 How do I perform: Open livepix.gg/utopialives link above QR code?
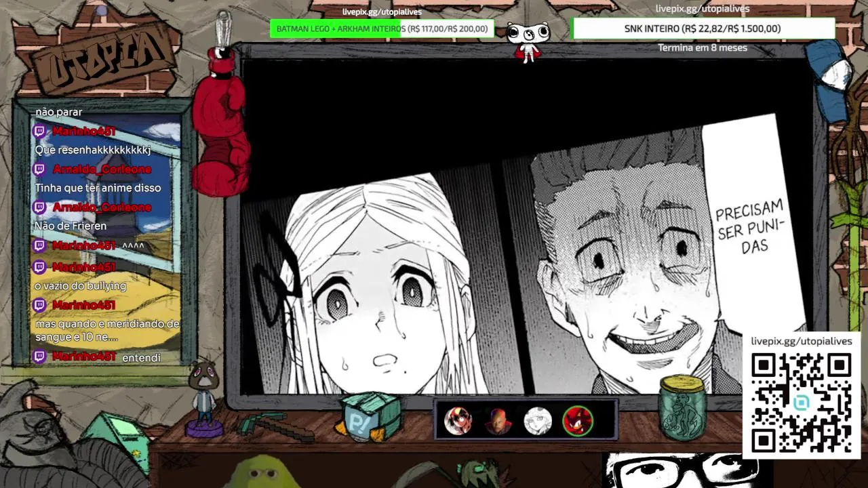[x=802, y=341]
